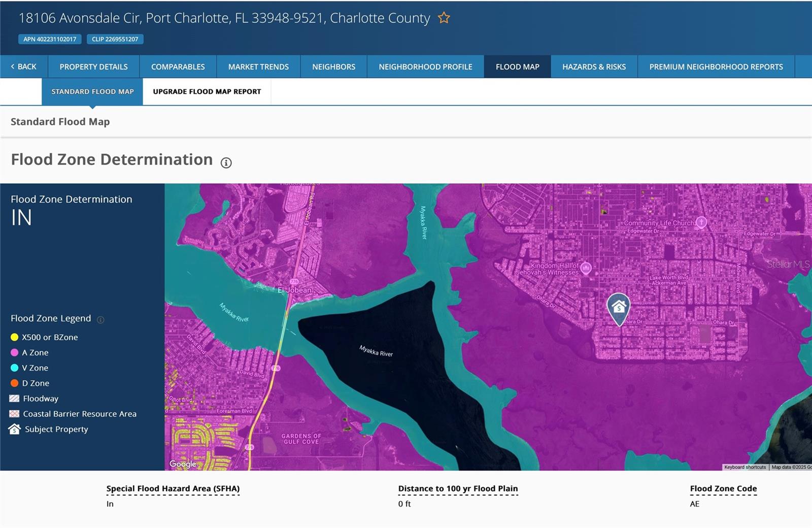Select Upgrade Flood Map Report tab
812x528 pixels.
(x=207, y=91)
